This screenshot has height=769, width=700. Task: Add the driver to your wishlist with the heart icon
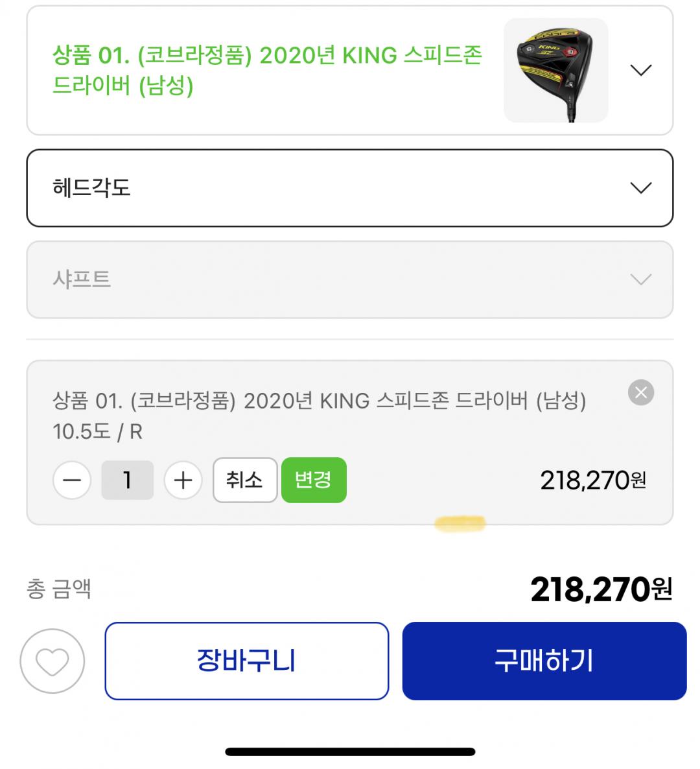pyautogui.click(x=52, y=661)
